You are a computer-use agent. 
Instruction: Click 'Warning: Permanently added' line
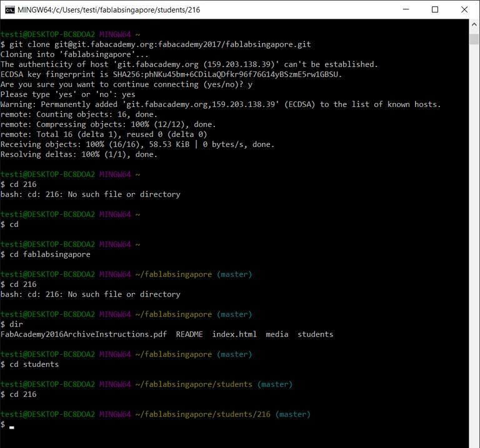(x=221, y=104)
